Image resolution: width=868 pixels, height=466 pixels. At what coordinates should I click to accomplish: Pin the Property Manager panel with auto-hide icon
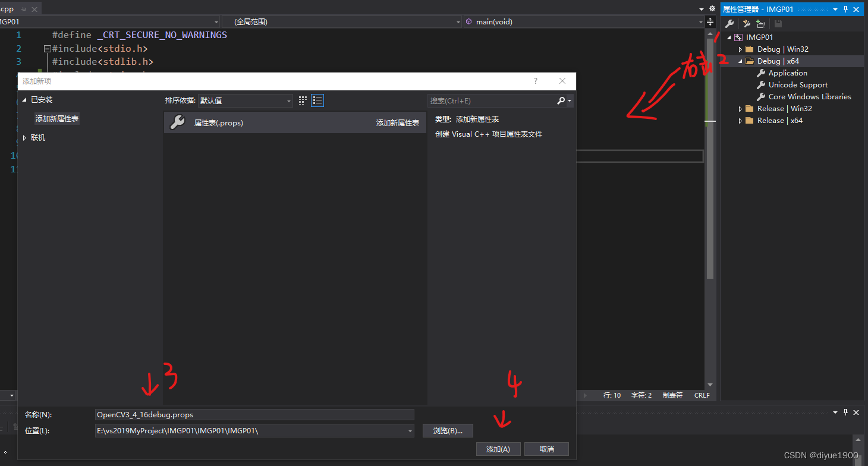click(x=845, y=9)
